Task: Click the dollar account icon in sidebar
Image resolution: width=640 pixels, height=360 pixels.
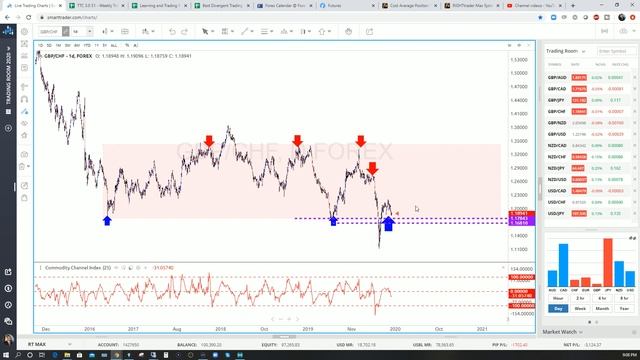Action: (x=8, y=288)
